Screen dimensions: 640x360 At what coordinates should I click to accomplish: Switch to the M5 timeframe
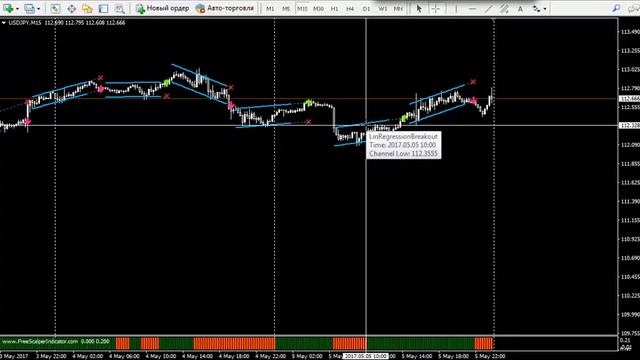coord(286,9)
